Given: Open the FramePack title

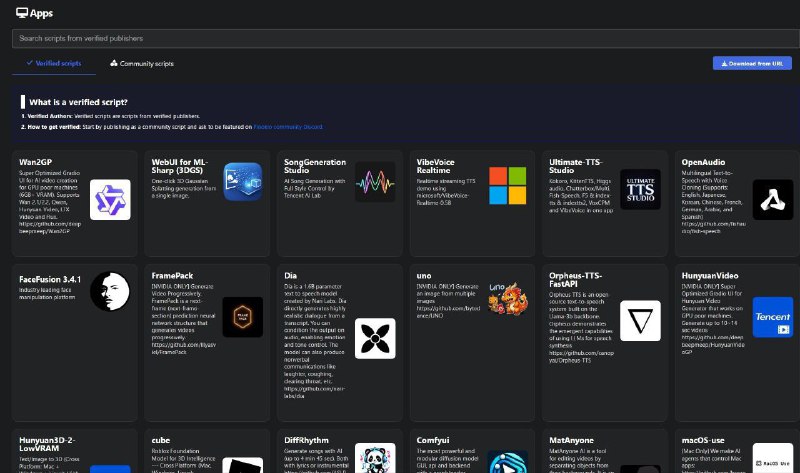Looking at the screenshot, I should coord(172,276).
